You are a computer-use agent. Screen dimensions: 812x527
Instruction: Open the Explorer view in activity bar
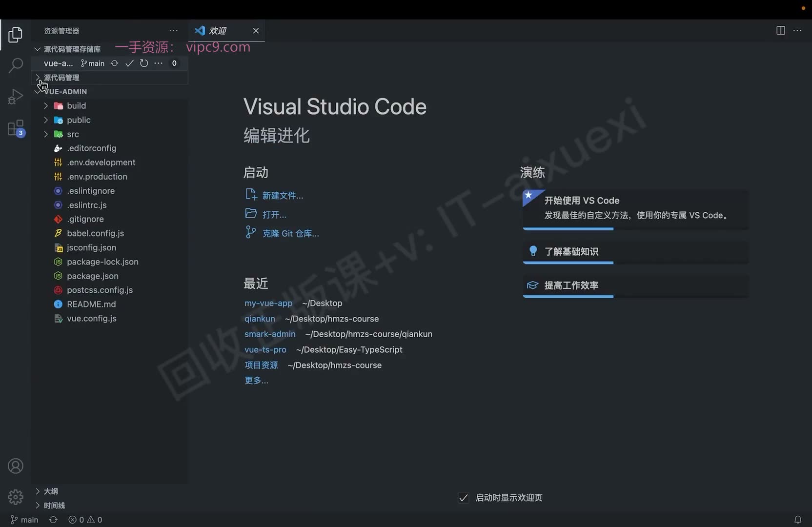coord(15,35)
